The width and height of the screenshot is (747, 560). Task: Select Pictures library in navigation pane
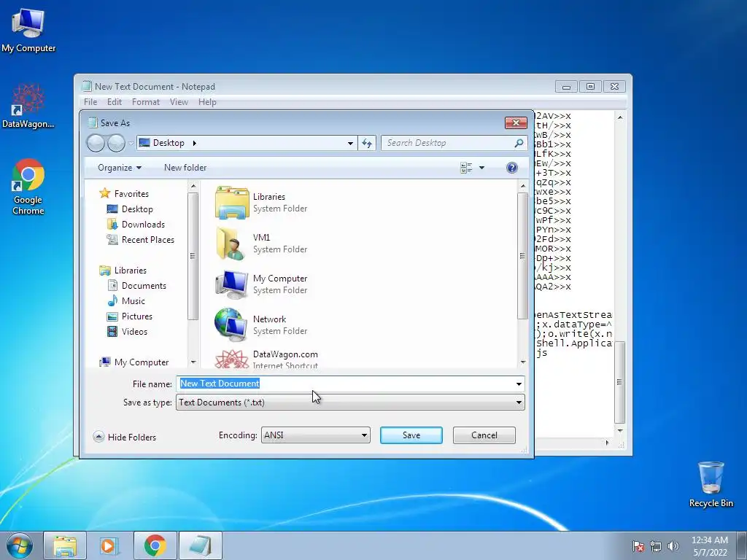click(130, 316)
